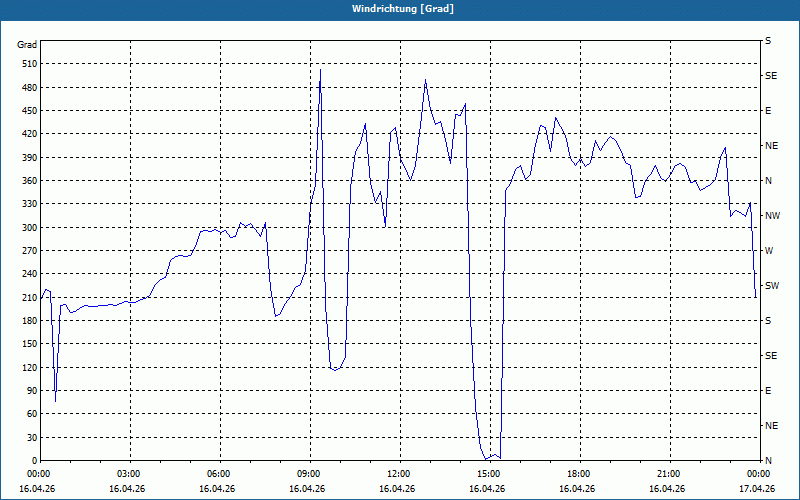The width and height of the screenshot is (800, 500).
Task: Click the 150 degree axis value
Action: (x=29, y=344)
